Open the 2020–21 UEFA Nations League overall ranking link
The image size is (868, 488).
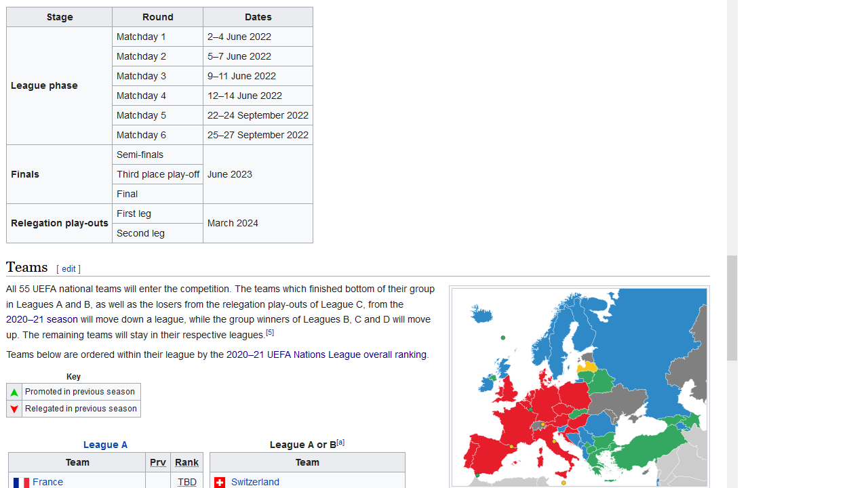[x=326, y=354]
